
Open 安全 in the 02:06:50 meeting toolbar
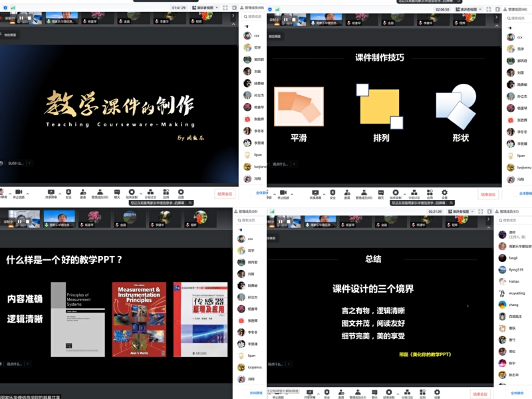(x=333, y=194)
